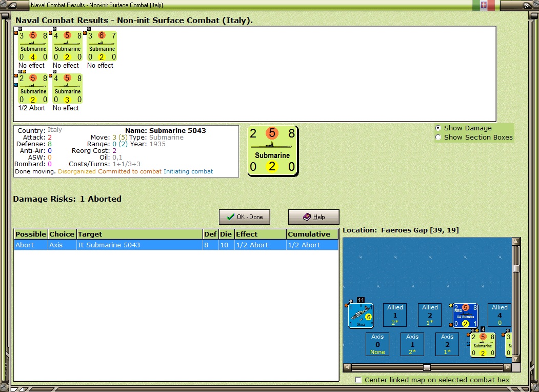Screen dimensions: 539x392
Task: Select the submarine counter with factors 3-5-8 and yellow 4
Action: 33,46
